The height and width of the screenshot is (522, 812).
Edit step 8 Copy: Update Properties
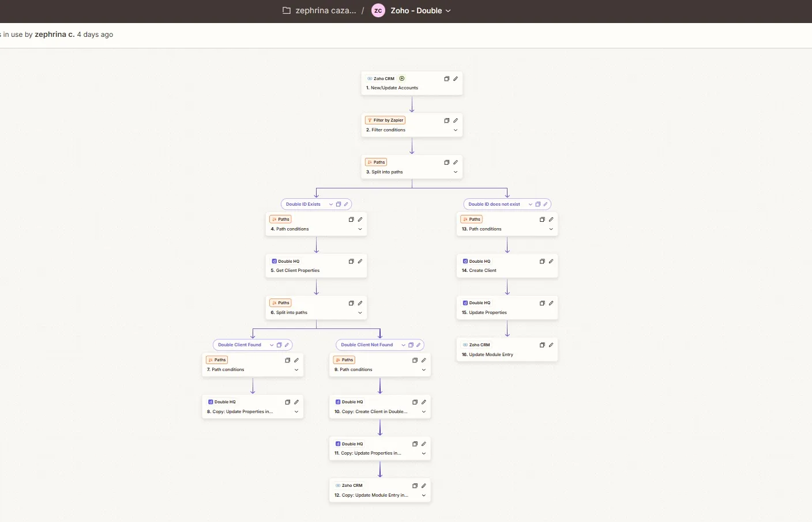pos(296,402)
